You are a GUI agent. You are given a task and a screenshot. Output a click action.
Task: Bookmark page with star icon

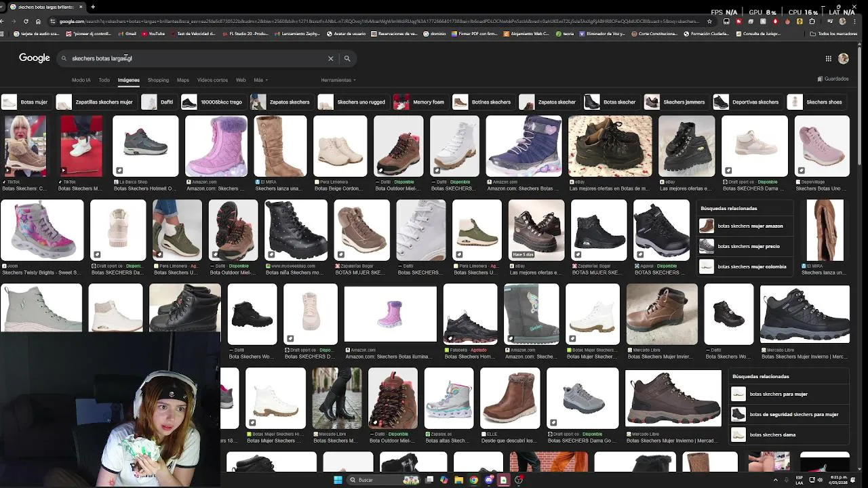pyautogui.click(x=709, y=21)
